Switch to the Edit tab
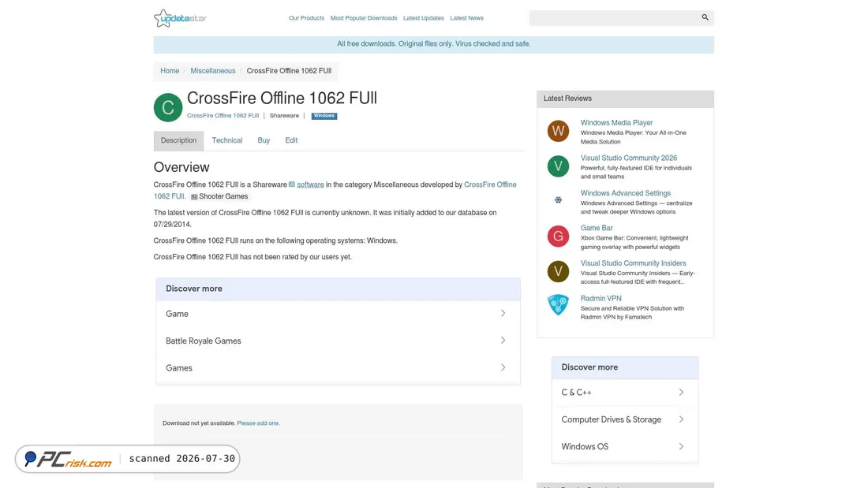868x488 pixels. [x=291, y=140]
